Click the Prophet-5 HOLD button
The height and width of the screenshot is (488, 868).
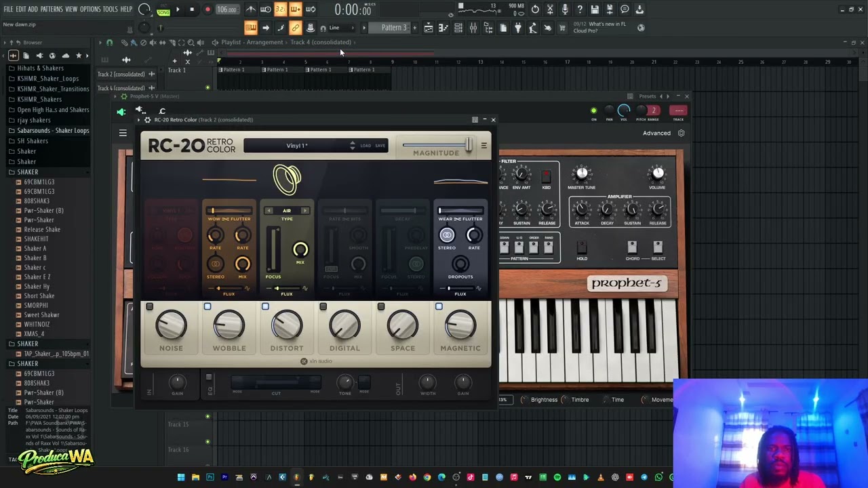coord(582,246)
